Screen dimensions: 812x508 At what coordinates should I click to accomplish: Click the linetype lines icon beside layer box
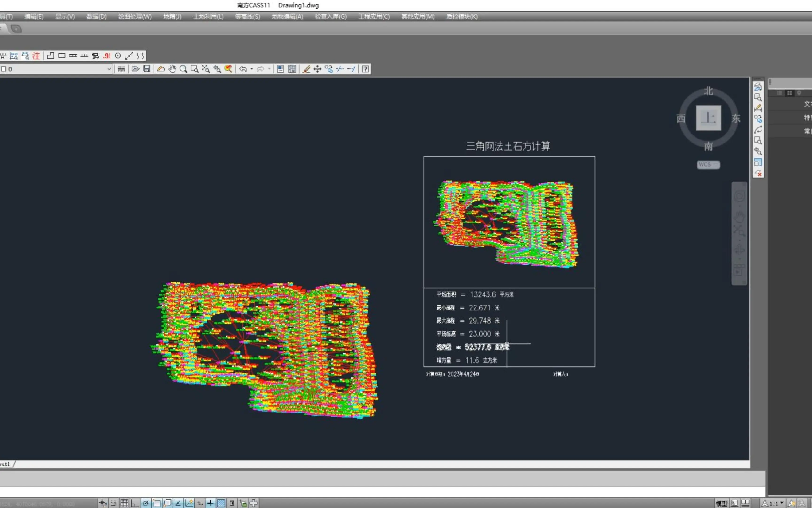coord(121,69)
